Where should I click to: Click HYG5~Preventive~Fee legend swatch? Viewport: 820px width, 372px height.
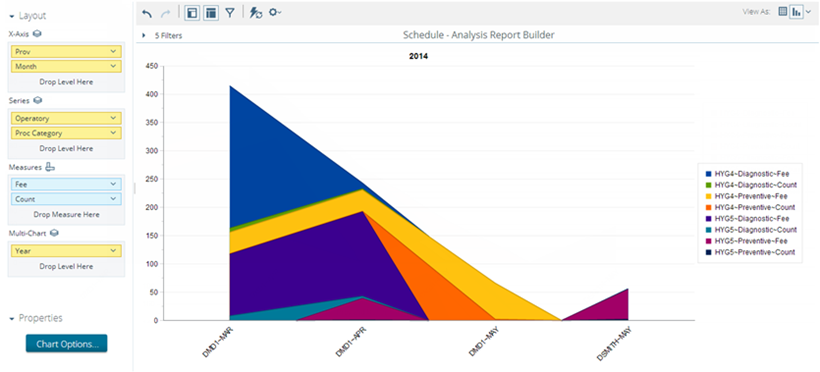tap(708, 241)
